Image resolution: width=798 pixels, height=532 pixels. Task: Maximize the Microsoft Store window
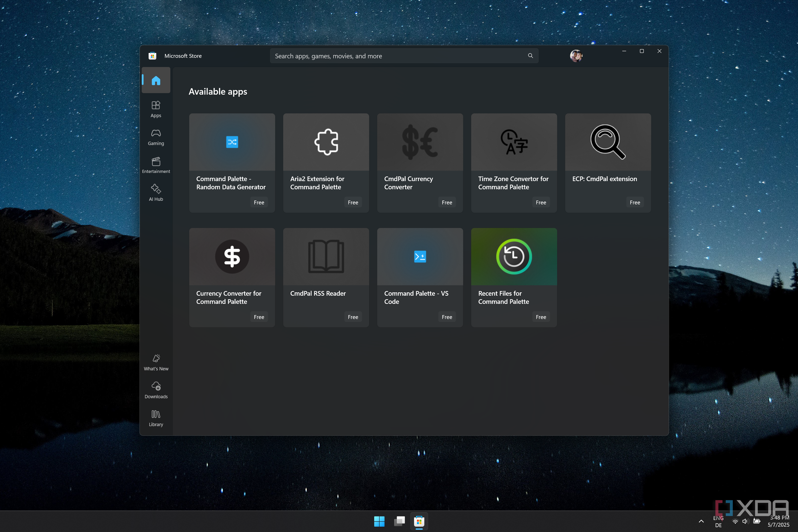coord(641,51)
